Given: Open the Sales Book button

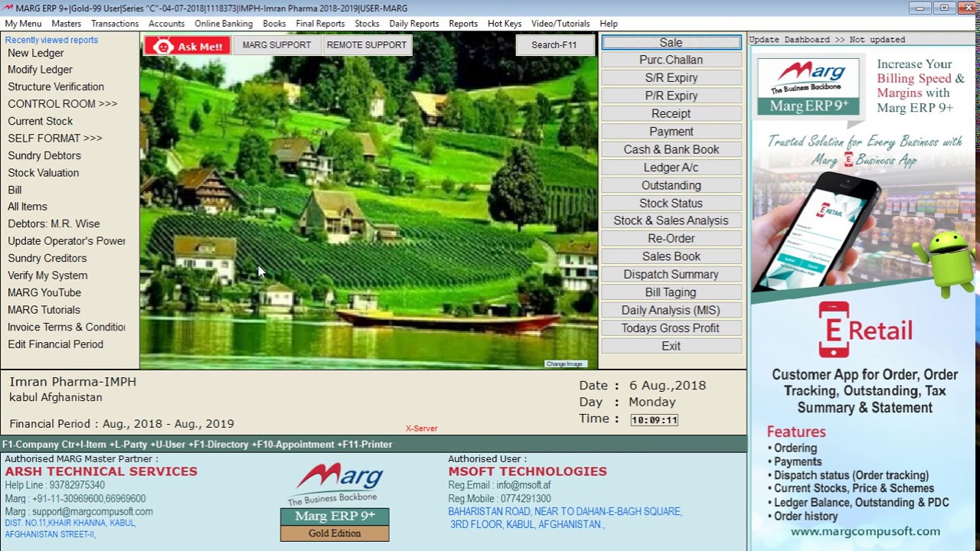Looking at the screenshot, I should click(671, 256).
